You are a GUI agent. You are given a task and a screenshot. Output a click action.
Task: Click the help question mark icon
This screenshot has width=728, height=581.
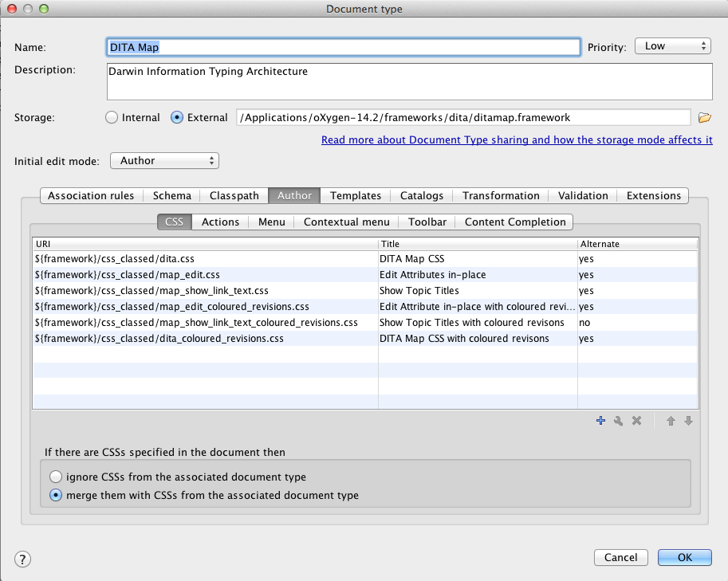click(23, 559)
